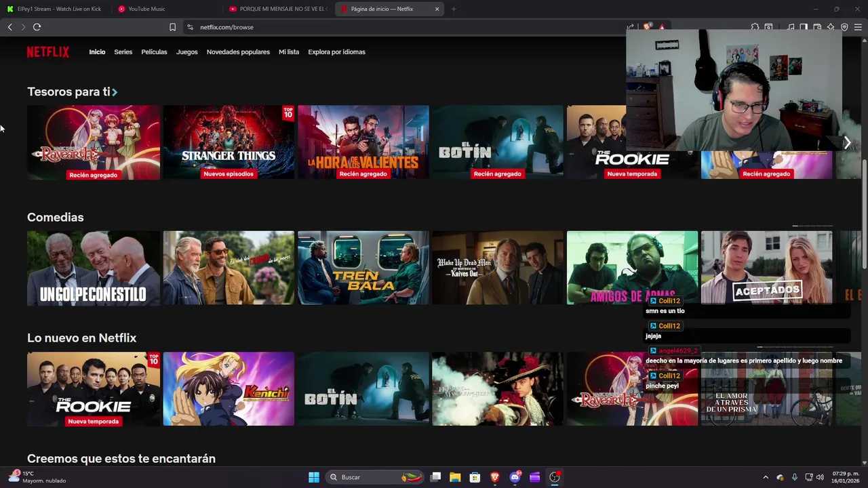Image resolution: width=868 pixels, height=488 pixels.
Task: Open File Explorer from the taskbar
Action: [455, 477]
